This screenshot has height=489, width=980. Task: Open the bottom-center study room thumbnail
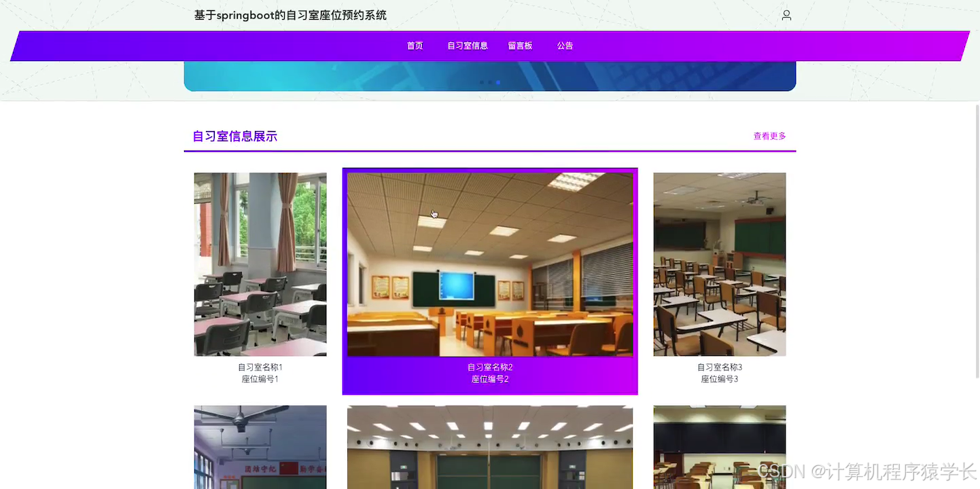tap(490, 447)
